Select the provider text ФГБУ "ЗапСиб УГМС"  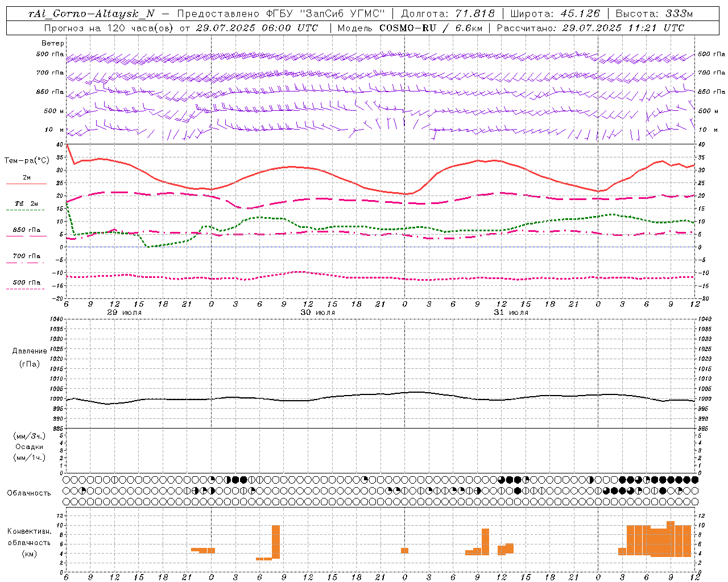326,14
